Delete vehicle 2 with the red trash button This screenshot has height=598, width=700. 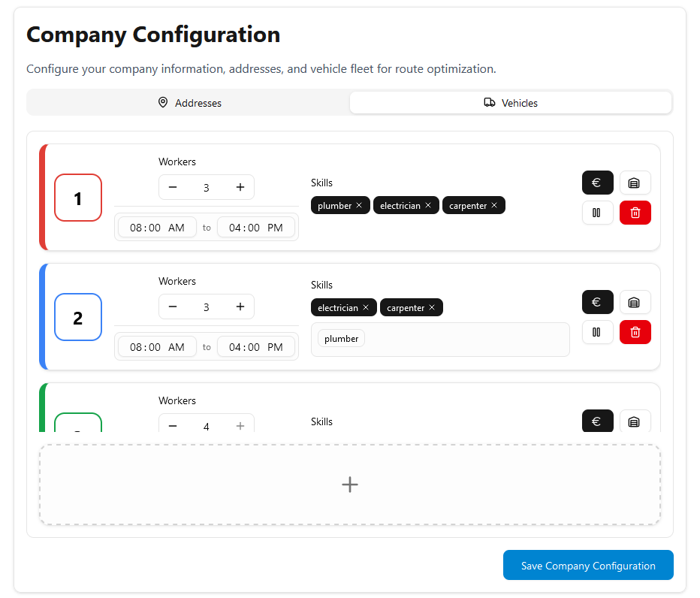pos(635,332)
